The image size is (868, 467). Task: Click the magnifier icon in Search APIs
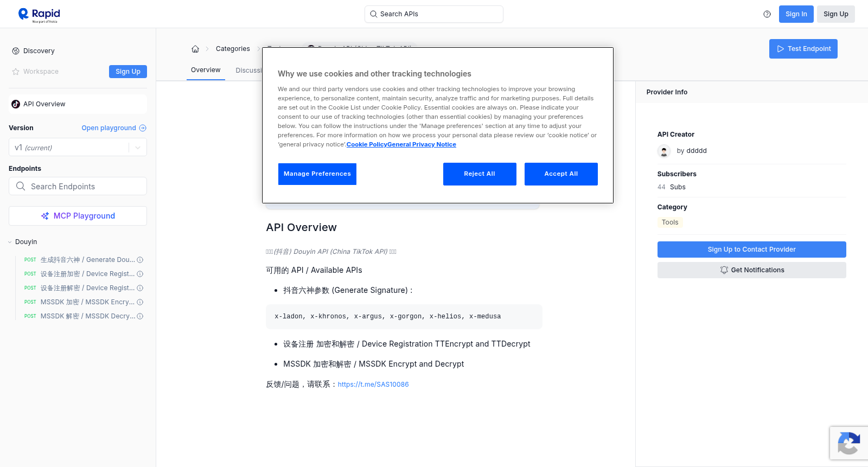374,14
